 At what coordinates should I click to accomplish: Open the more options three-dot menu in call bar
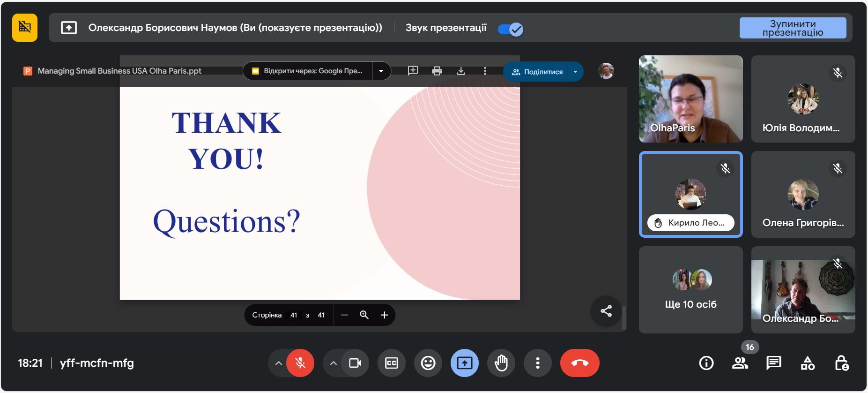pos(537,363)
